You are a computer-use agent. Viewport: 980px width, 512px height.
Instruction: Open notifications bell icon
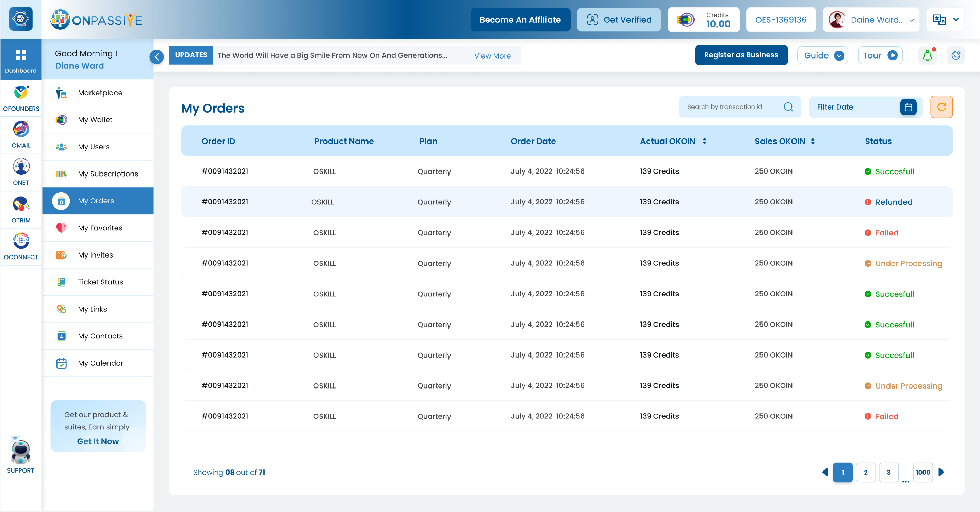(928, 55)
